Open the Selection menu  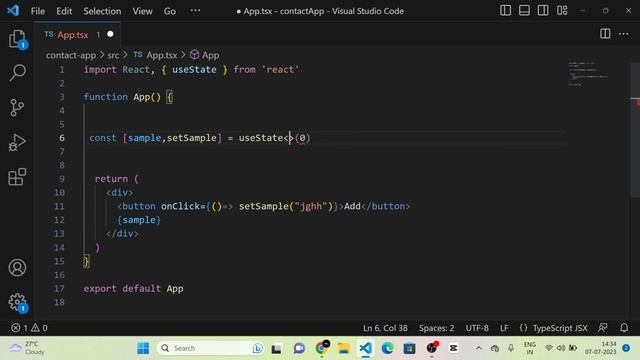102,11
